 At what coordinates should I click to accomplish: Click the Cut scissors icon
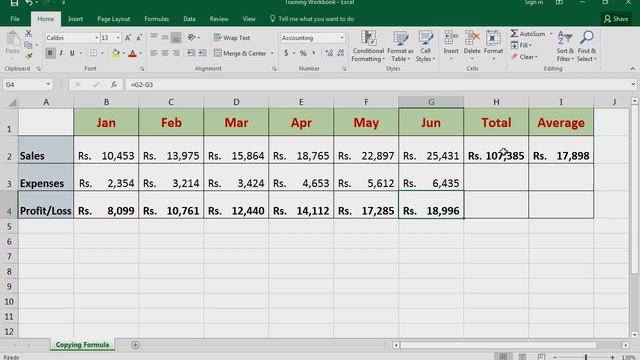pos(28,33)
